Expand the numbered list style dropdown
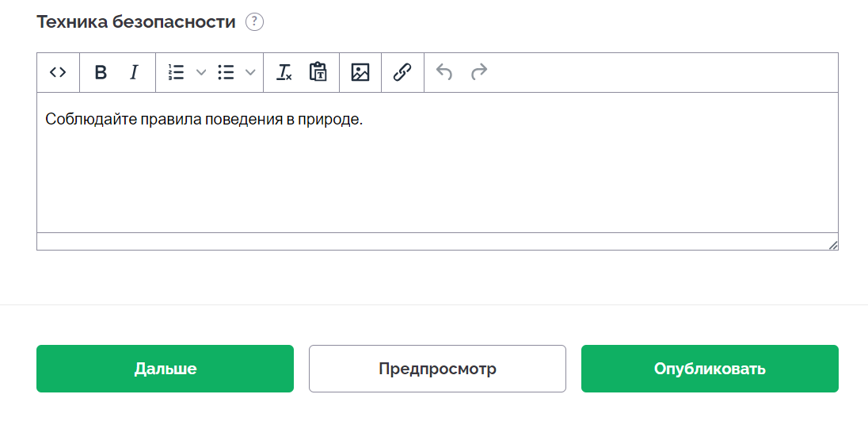The height and width of the screenshot is (421, 868). point(201,73)
